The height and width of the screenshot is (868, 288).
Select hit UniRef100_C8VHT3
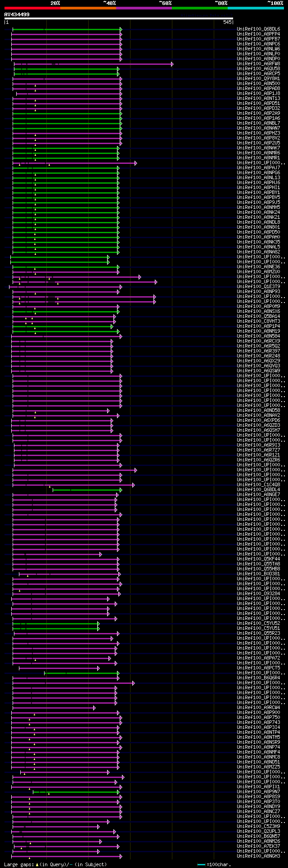pos(258,321)
